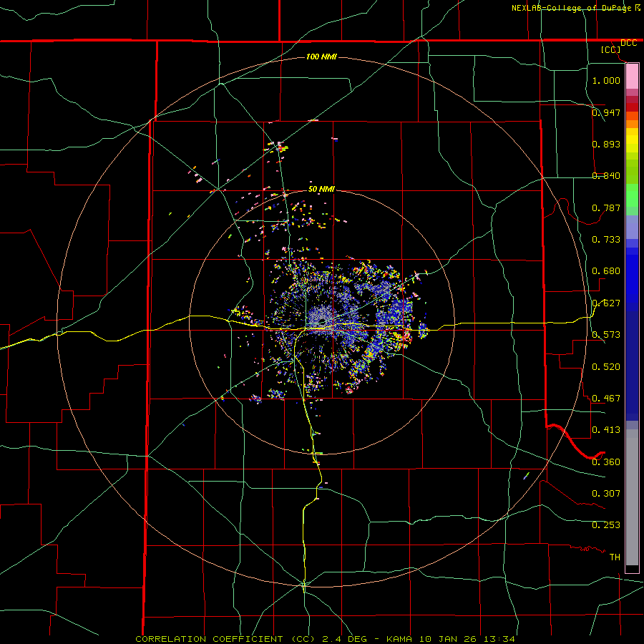The height and width of the screenshot is (644, 644).
Task: Click the 0.893 legend value
Action: coord(606,144)
